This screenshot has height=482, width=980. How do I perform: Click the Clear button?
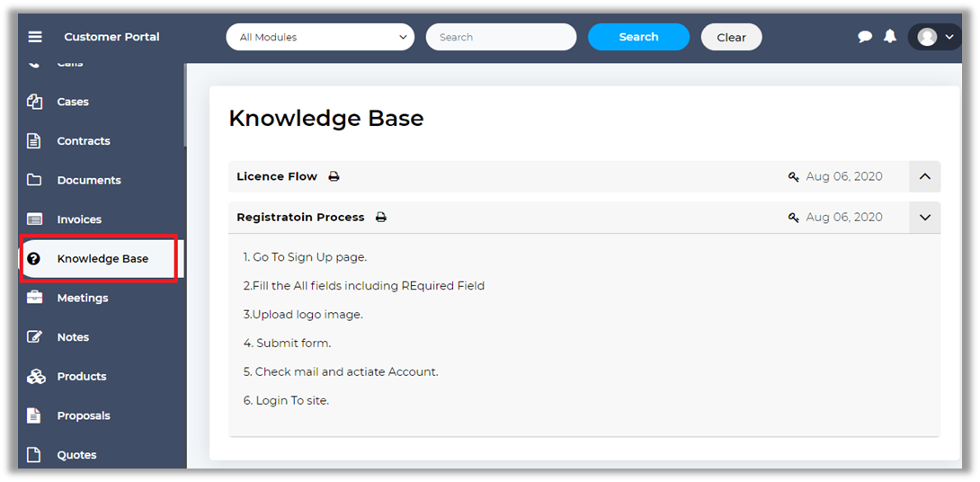tap(731, 37)
